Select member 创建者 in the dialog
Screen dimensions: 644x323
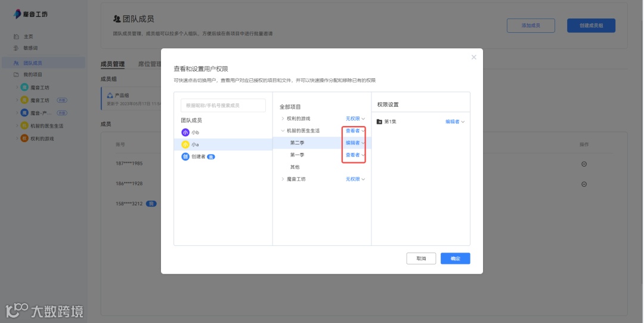pos(223,157)
